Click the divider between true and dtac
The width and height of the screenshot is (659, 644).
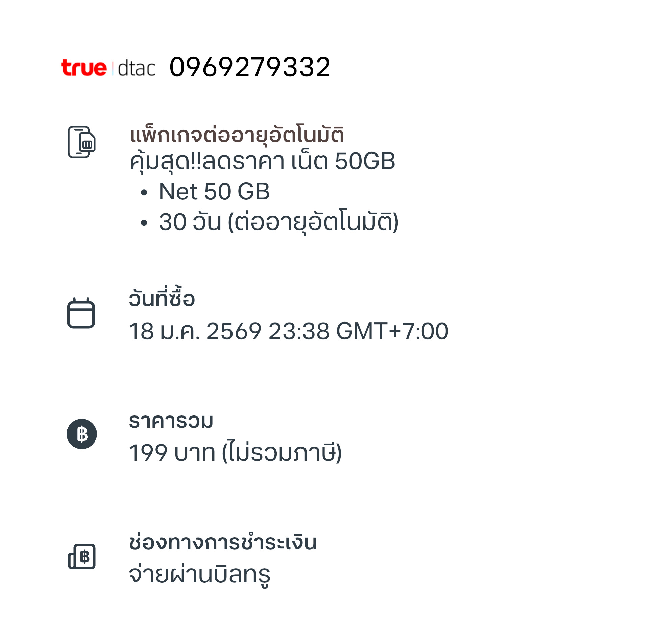[113, 68]
